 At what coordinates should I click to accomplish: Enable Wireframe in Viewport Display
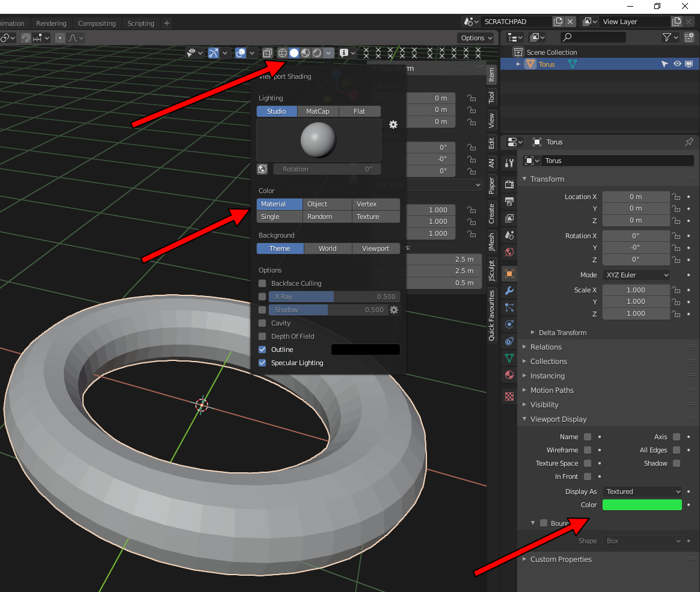click(588, 450)
